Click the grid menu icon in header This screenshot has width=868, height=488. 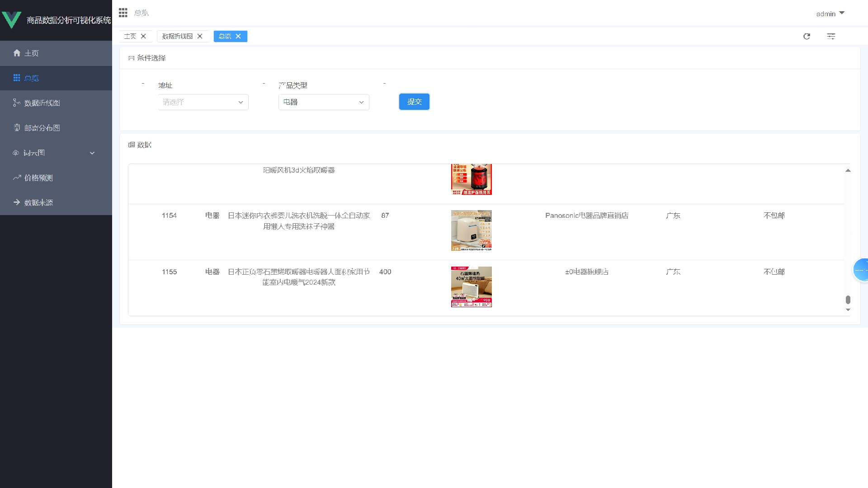[x=123, y=13]
